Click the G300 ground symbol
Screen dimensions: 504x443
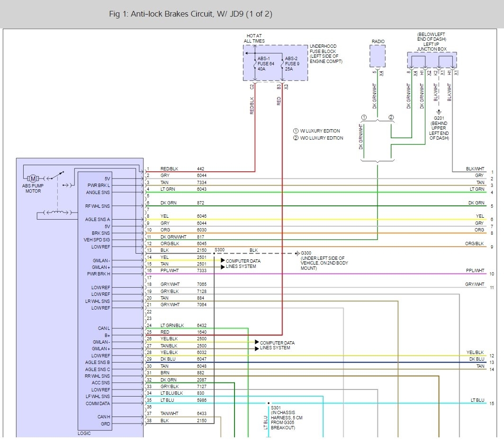[297, 253]
